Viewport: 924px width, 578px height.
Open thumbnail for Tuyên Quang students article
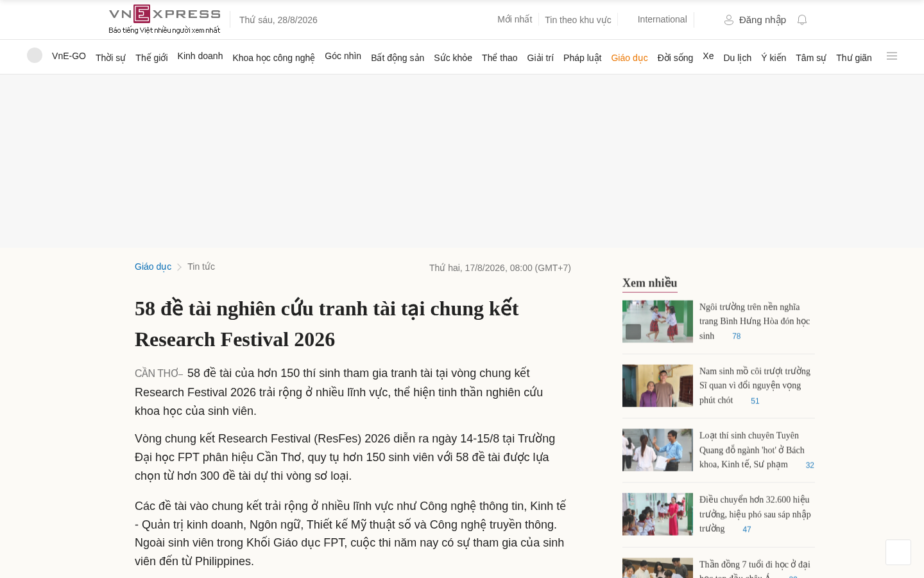tap(658, 450)
